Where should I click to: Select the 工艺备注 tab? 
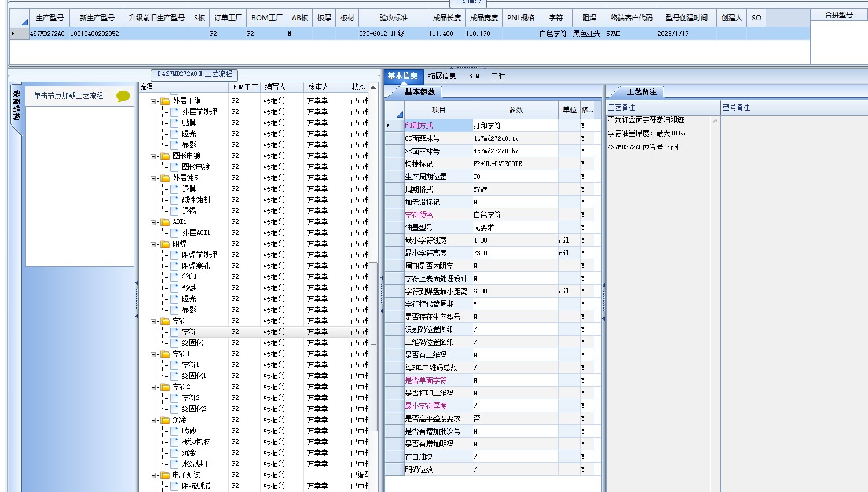(642, 91)
